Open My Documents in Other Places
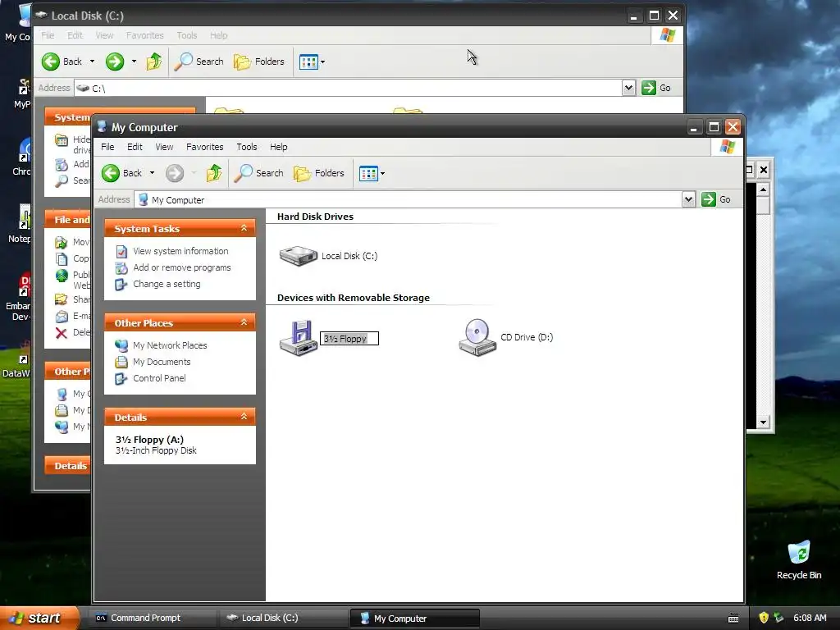 pyautogui.click(x=162, y=362)
